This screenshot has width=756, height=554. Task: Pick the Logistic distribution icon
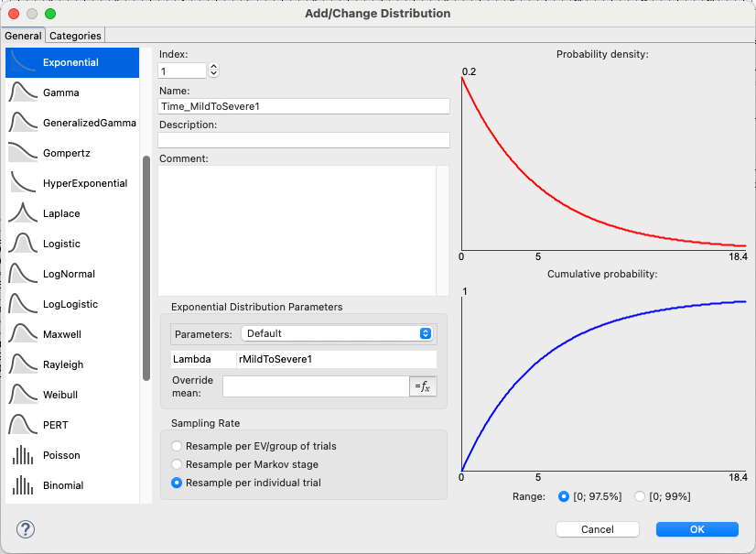pos(23,244)
